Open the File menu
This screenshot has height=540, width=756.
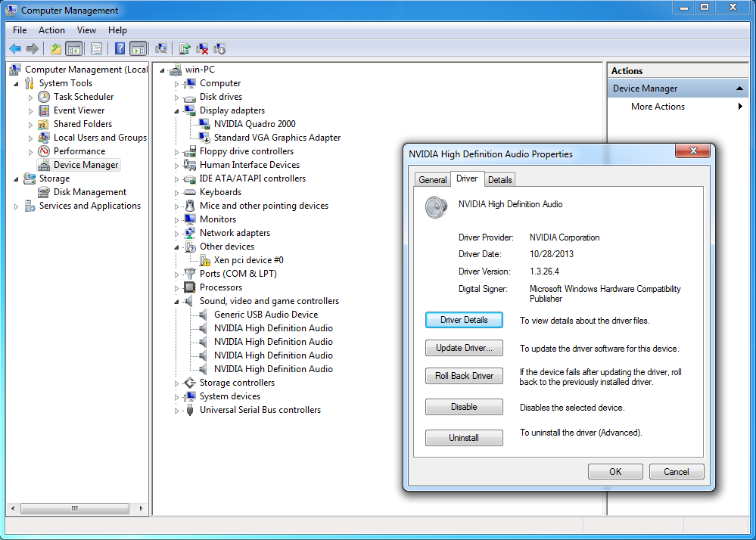click(20, 30)
